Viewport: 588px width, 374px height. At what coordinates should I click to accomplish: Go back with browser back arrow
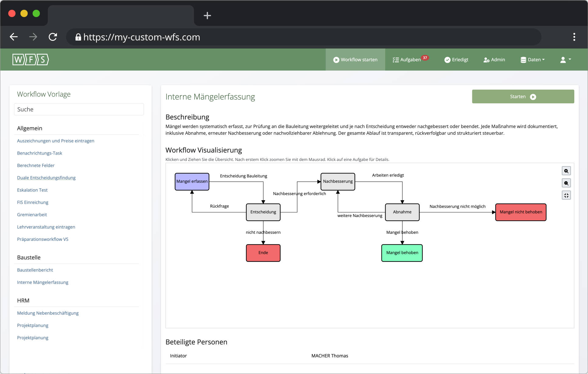(14, 37)
